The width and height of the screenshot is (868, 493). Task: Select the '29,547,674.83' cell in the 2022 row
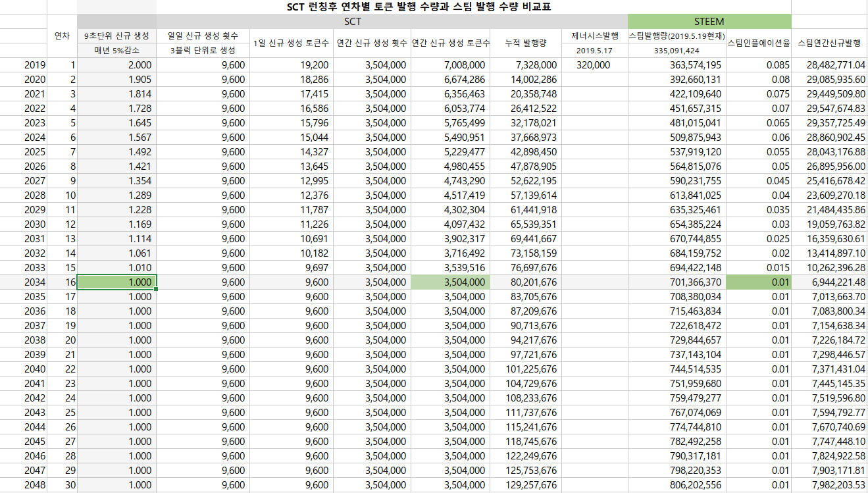[x=829, y=109]
